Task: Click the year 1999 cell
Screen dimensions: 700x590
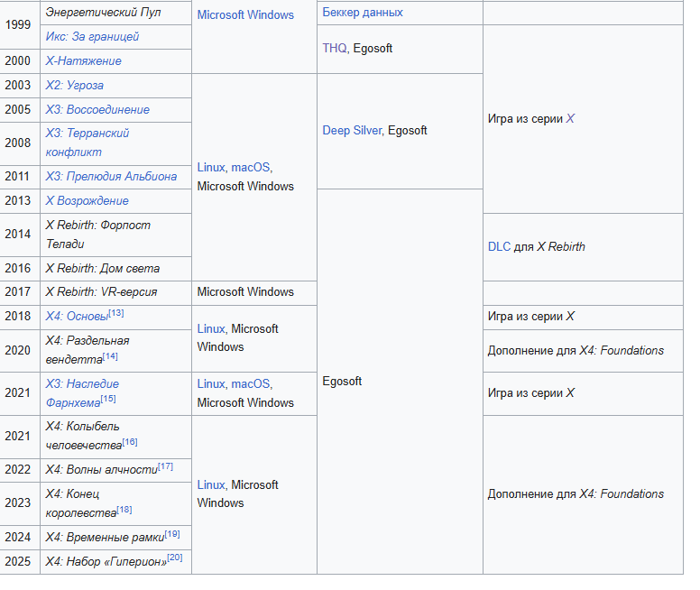Action: click(20, 25)
